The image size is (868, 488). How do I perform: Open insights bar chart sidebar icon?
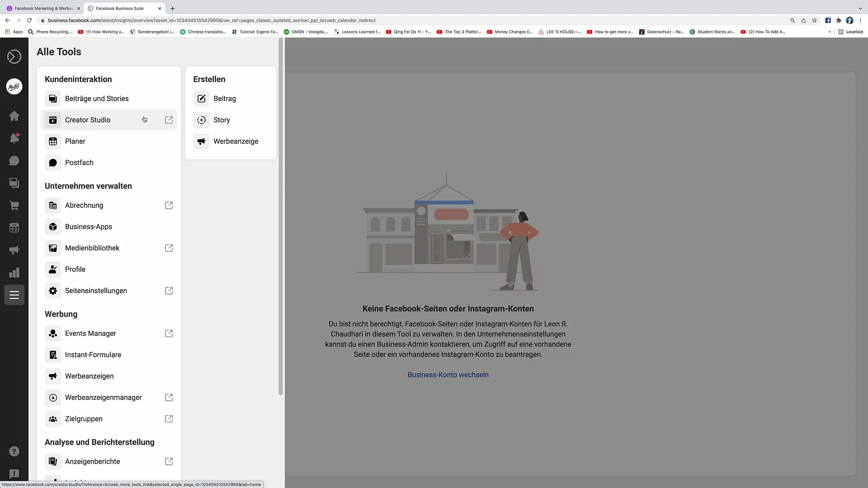click(14, 272)
